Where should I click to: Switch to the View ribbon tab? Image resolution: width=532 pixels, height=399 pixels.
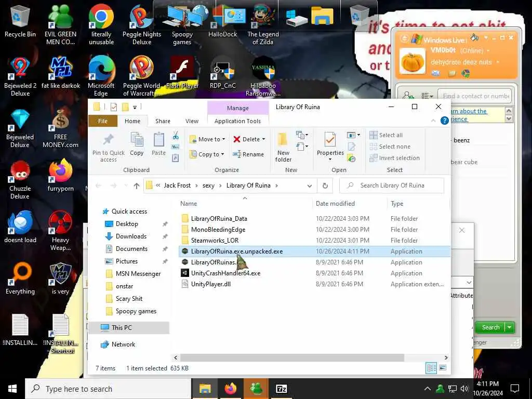(192, 121)
